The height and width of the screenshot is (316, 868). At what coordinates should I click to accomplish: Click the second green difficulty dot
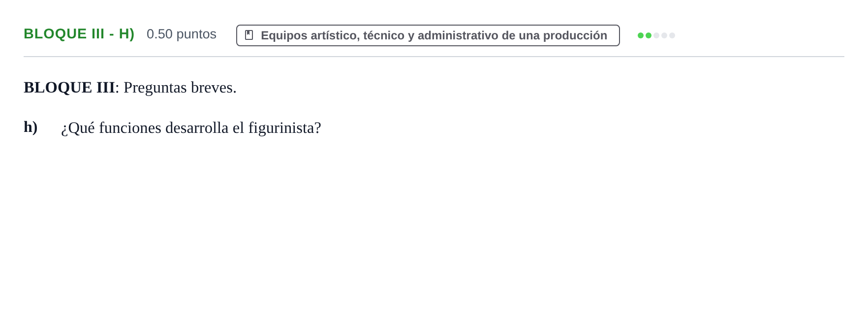tap(649, 35)
